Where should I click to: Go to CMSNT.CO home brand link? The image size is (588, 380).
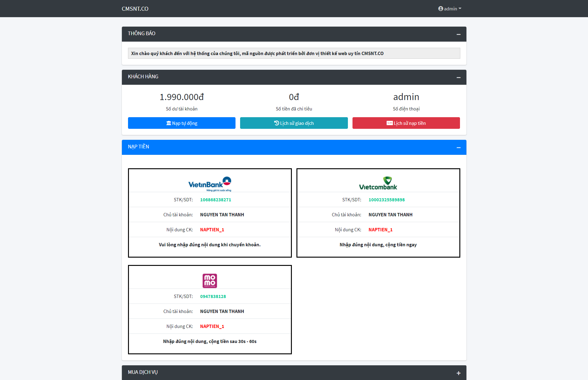point(135,9)
